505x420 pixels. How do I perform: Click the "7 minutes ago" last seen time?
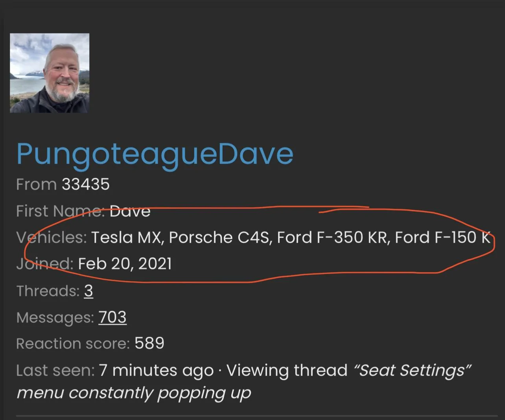click(156, 370)
